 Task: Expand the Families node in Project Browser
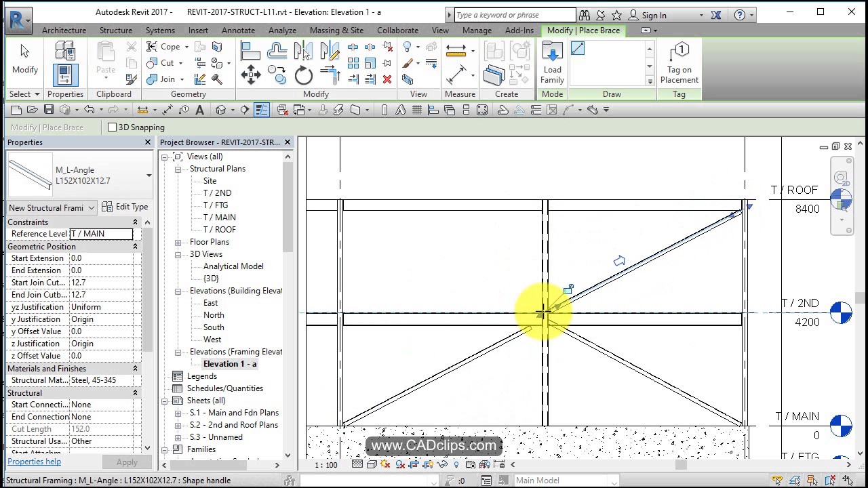click(x=165, y=449)
